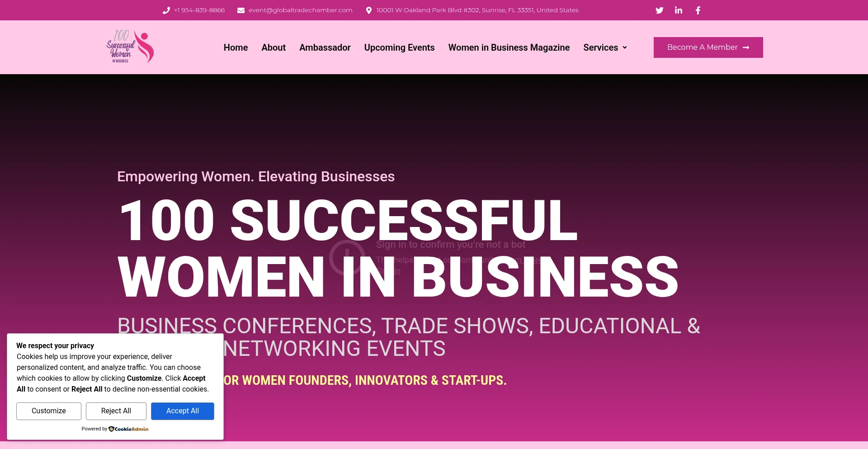The image size is (868, 449).
Task: Call phone number +1 954-839-8866
Action: pos(199,10)
